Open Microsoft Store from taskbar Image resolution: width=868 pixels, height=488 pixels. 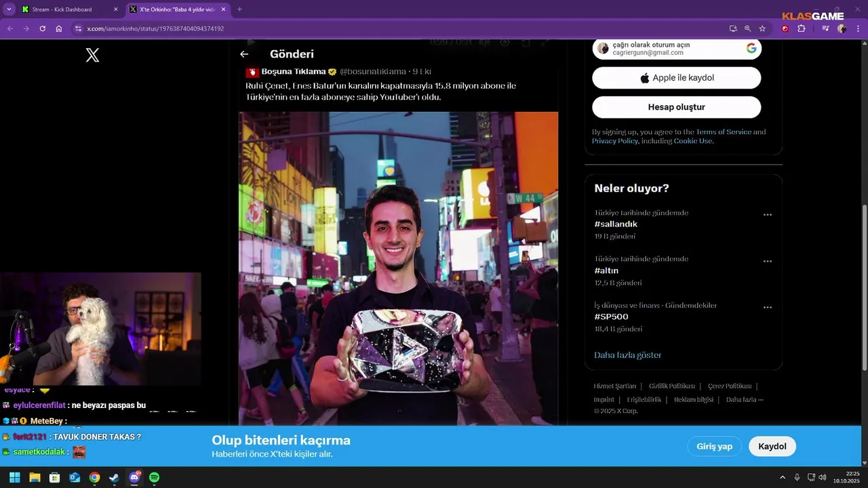(55, 478)
